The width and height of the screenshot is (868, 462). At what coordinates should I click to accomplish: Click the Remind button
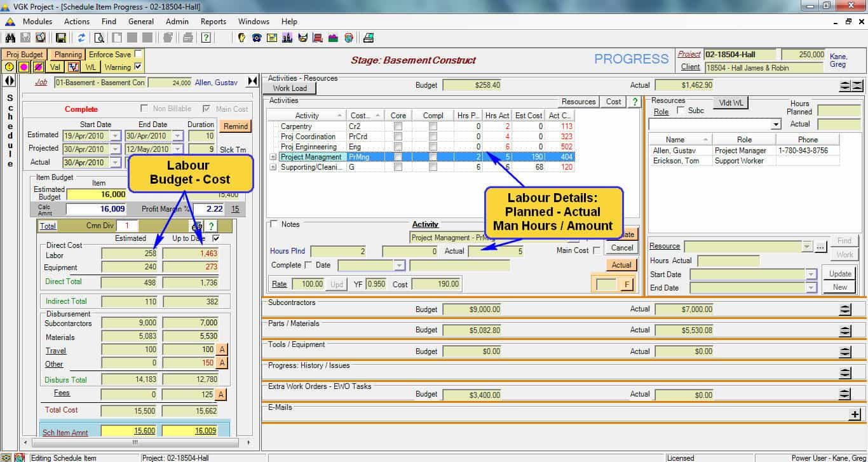[x=235, y=126]
